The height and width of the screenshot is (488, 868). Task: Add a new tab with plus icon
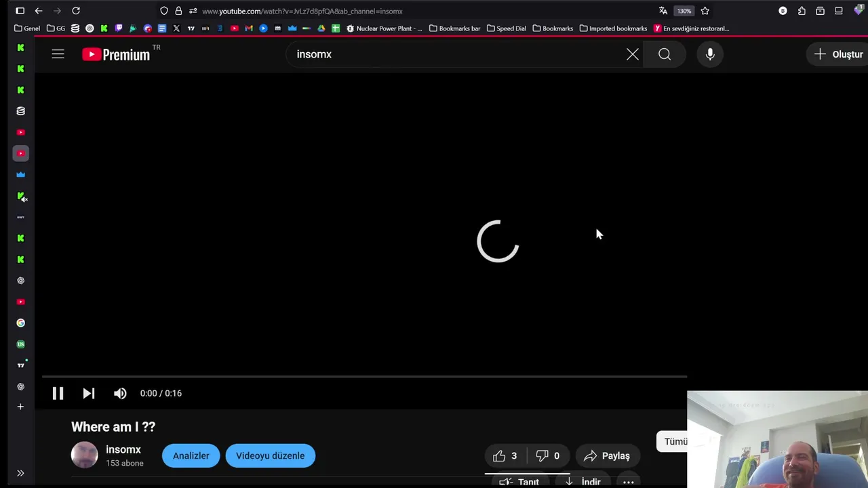pyautogui.click(x=20, y=407)
